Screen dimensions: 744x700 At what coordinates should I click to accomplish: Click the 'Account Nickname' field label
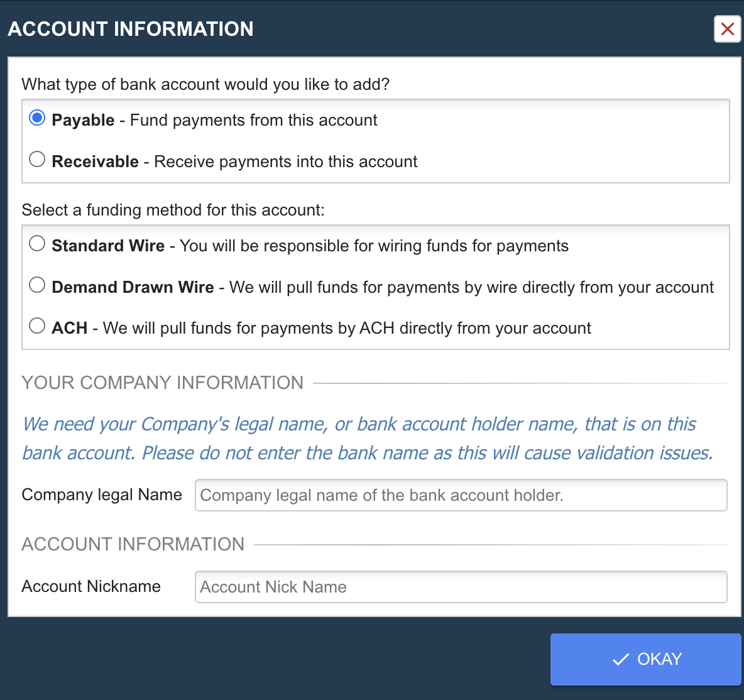pyautogui.click(x=91, y=586)
